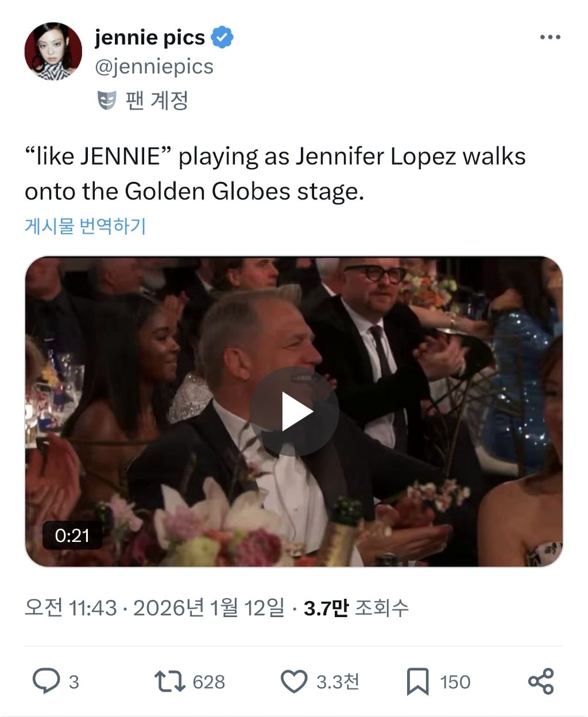Click the fan account mask icon
Viewport: 588px width, 717px height.
click(x=107, y=100)
